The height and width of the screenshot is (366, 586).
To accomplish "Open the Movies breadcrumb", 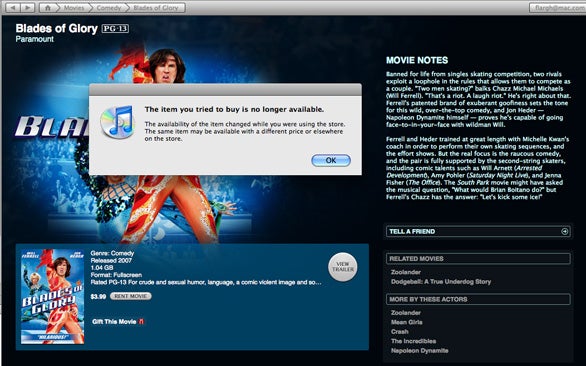I will pos(74,7).
